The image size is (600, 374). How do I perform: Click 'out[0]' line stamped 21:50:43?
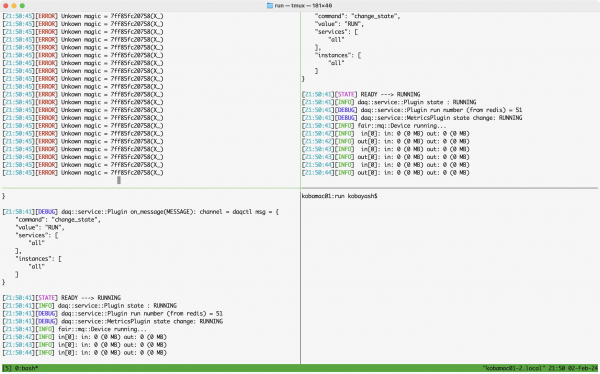click(x=385, y=157)
